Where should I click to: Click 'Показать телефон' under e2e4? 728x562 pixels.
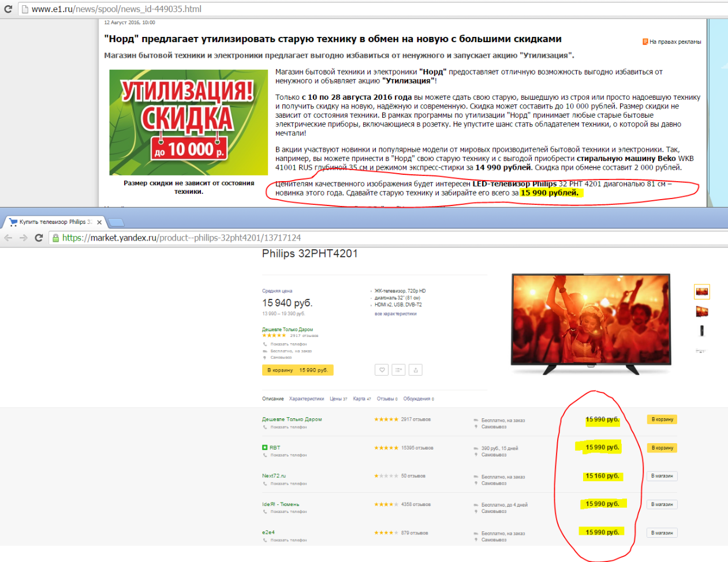pos(289,540)
